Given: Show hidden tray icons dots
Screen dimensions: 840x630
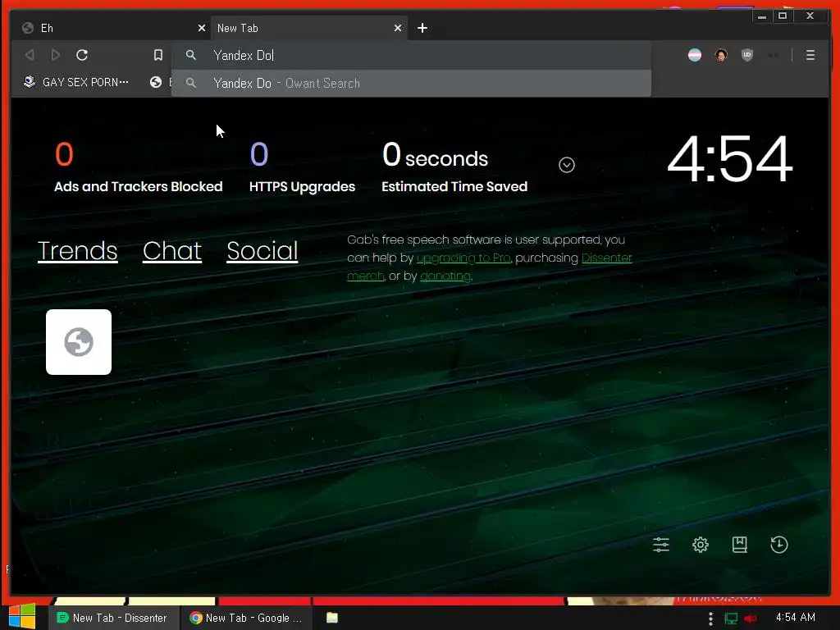Looking at the screenshot, I should tap(710, 619).
